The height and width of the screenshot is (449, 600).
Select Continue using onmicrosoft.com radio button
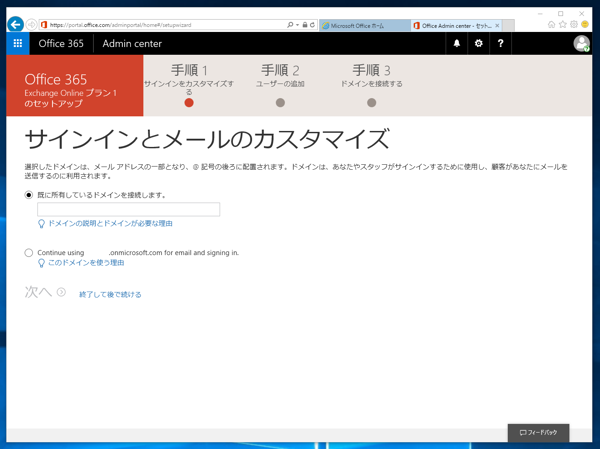tap(29, 253)
